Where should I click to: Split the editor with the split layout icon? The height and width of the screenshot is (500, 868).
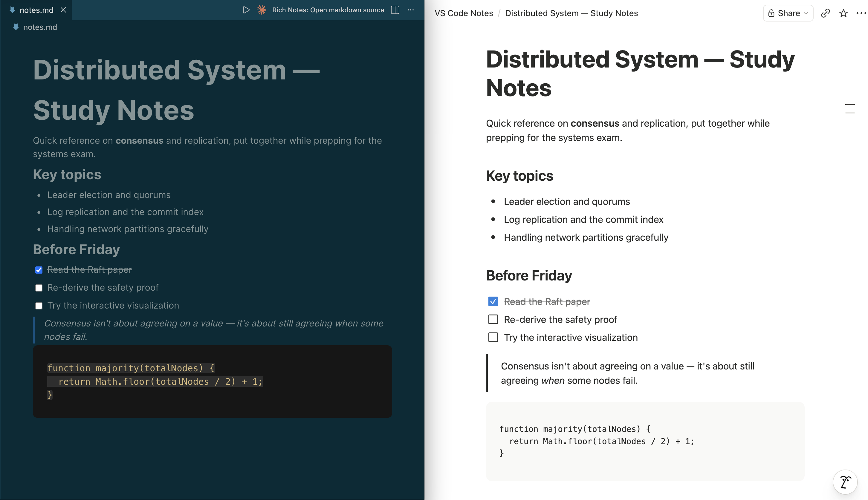coord(395,10)
